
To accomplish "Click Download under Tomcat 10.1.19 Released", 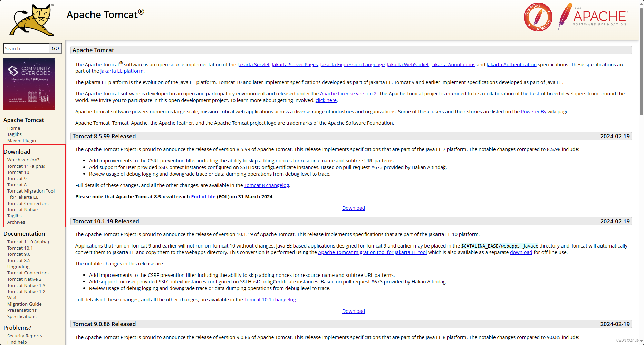I will tap(354, 311).
